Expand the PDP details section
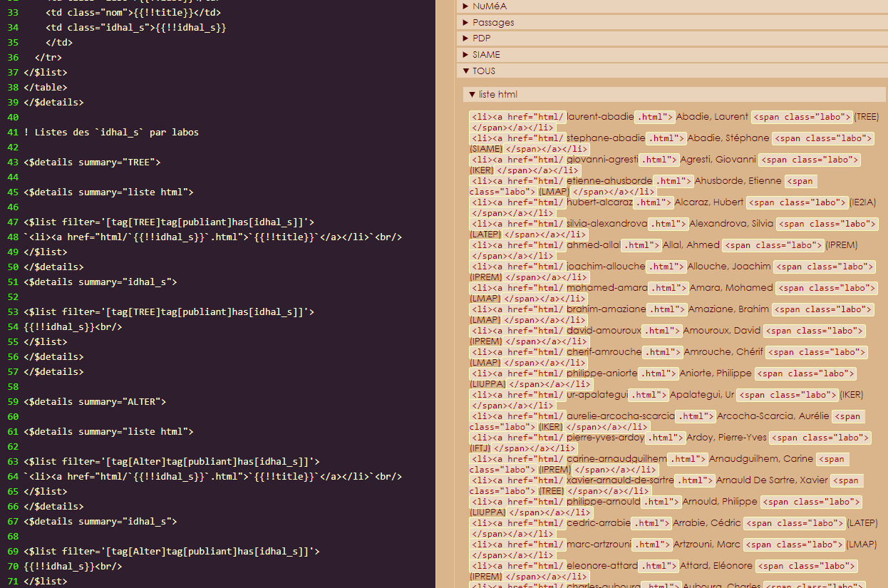This screenshot has width=888, height=588. 481,38
